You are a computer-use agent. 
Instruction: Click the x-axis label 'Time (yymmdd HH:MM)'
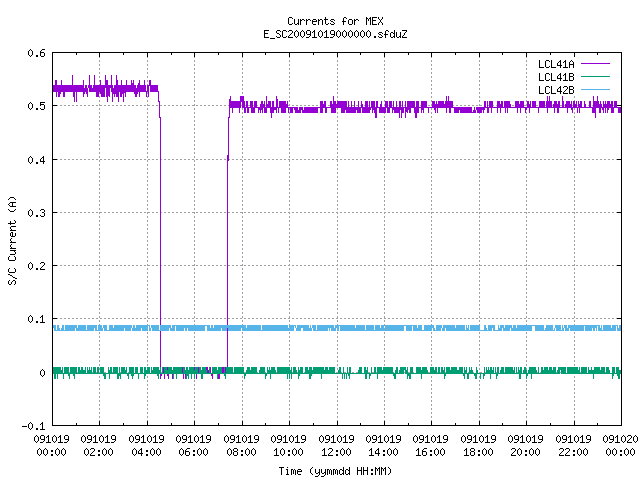point(335,471)
